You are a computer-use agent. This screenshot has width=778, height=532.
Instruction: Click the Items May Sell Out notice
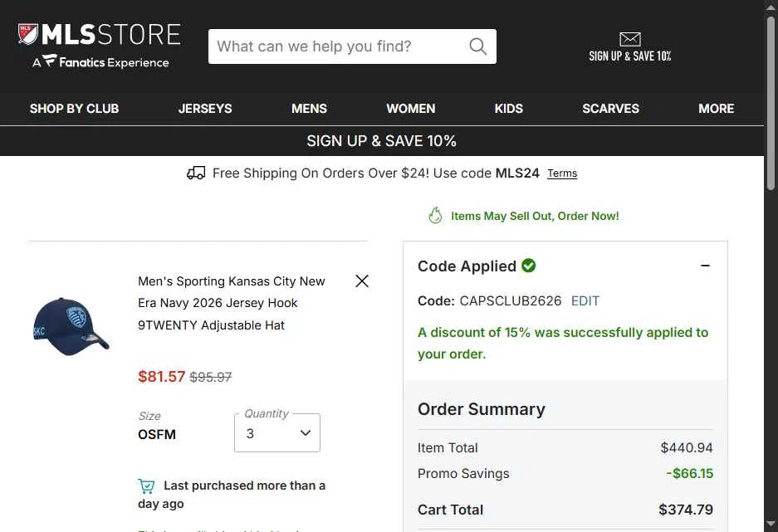tap(535, 216)
